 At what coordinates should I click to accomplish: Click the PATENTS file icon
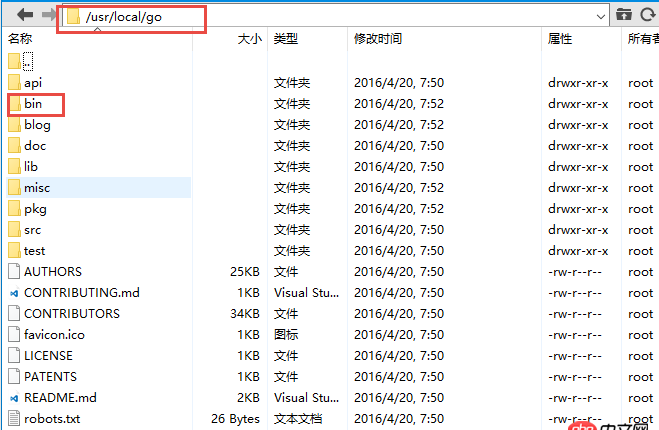(x=14, y=377)
